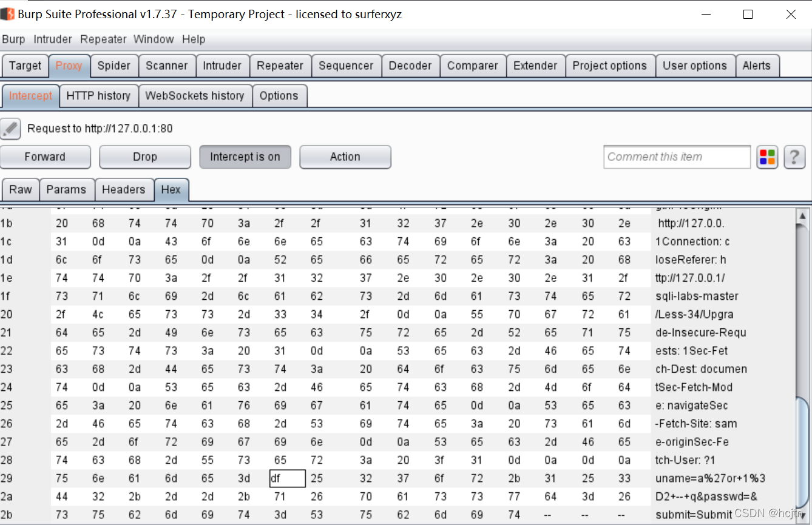Click the Comment this item field
Screen dimensions: 812x525
point(677,157)
